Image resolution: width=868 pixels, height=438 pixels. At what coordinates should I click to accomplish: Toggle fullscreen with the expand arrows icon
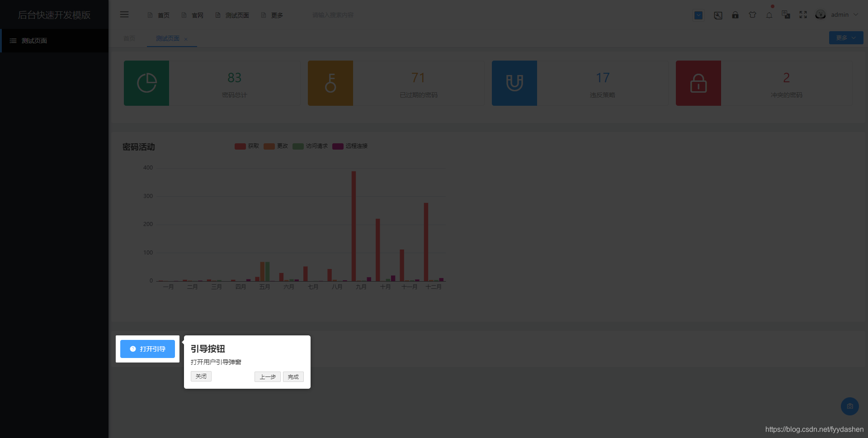(x=803, y=15)
